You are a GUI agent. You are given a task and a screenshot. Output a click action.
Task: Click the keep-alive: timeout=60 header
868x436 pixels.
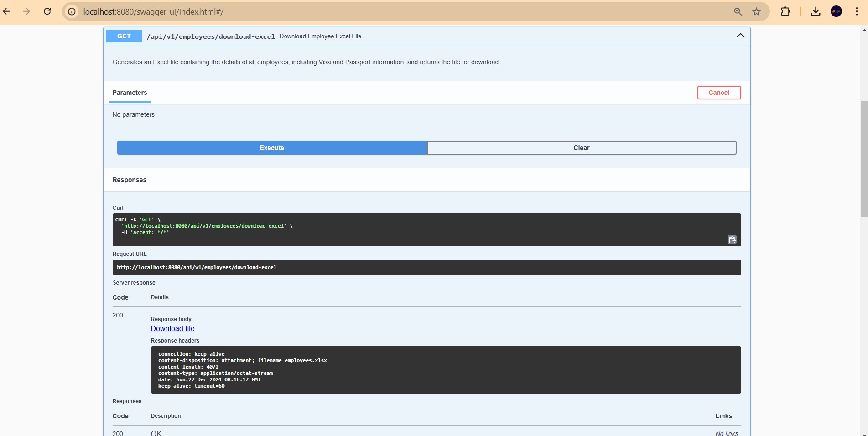click(192, 386)
